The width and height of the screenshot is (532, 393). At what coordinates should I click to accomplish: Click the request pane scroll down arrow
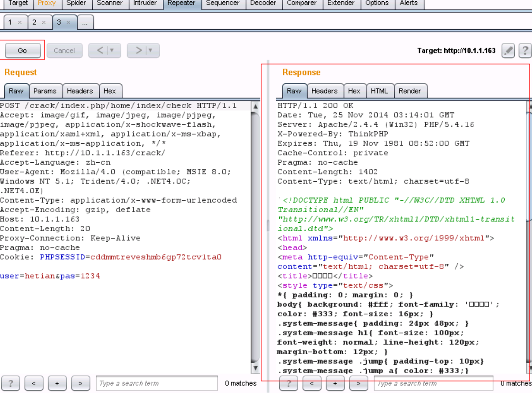255,368
